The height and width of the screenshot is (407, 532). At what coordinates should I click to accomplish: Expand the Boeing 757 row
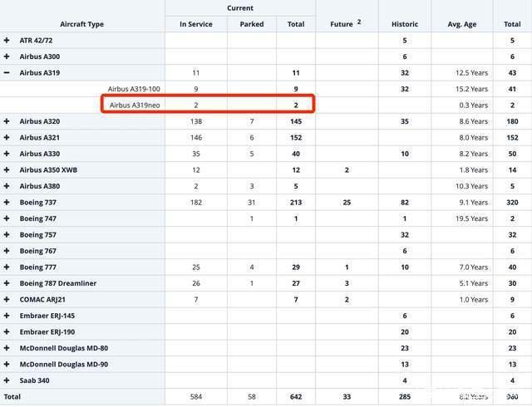(x=7, y=234)
